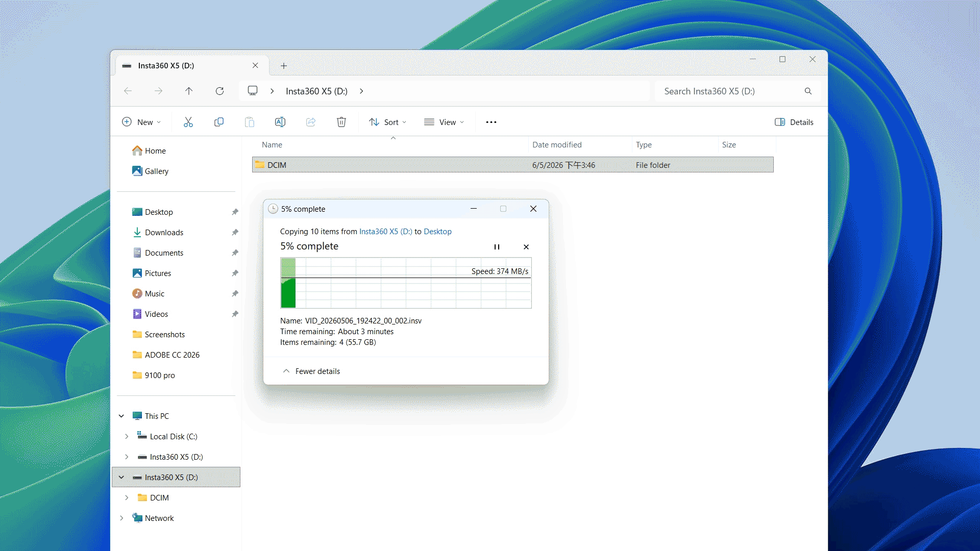Go back with the Back arrow
This screenshot has height=551, width=980.
pyautogui.click(x=128, y=91)
